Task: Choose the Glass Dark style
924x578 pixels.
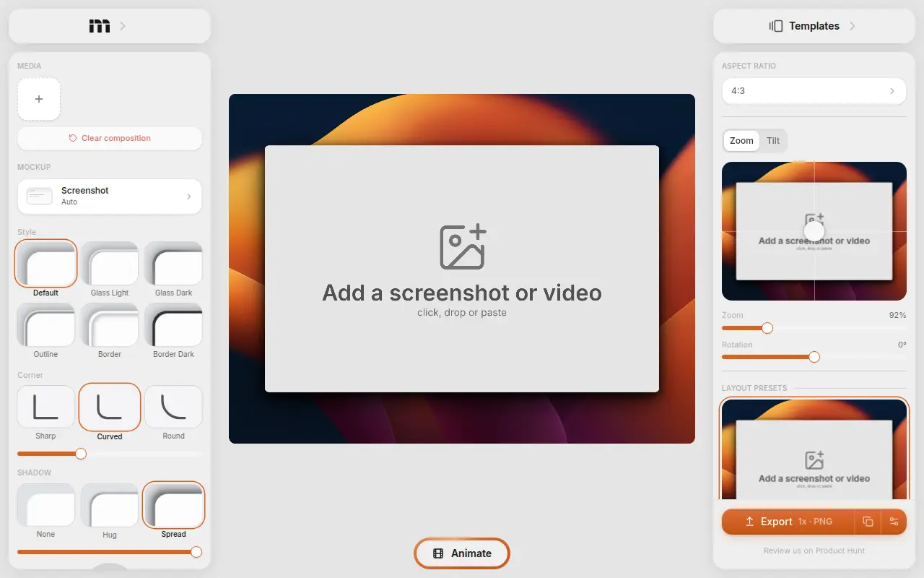Action: coord(174,264)
